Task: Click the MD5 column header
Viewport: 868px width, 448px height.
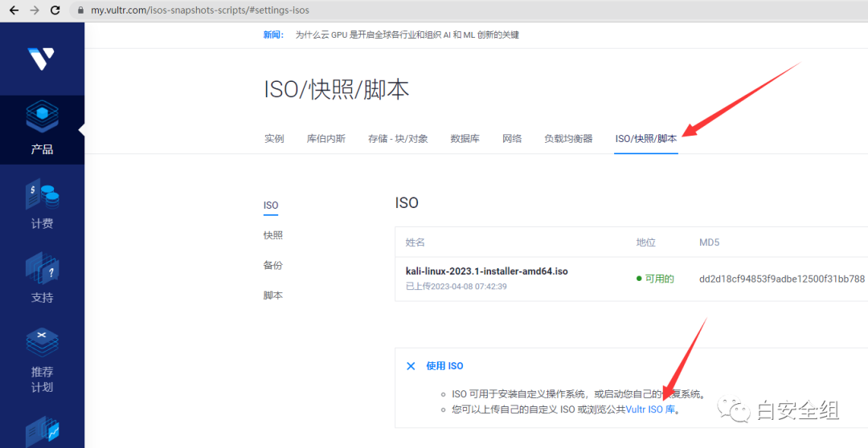Action: coord(709,242)
